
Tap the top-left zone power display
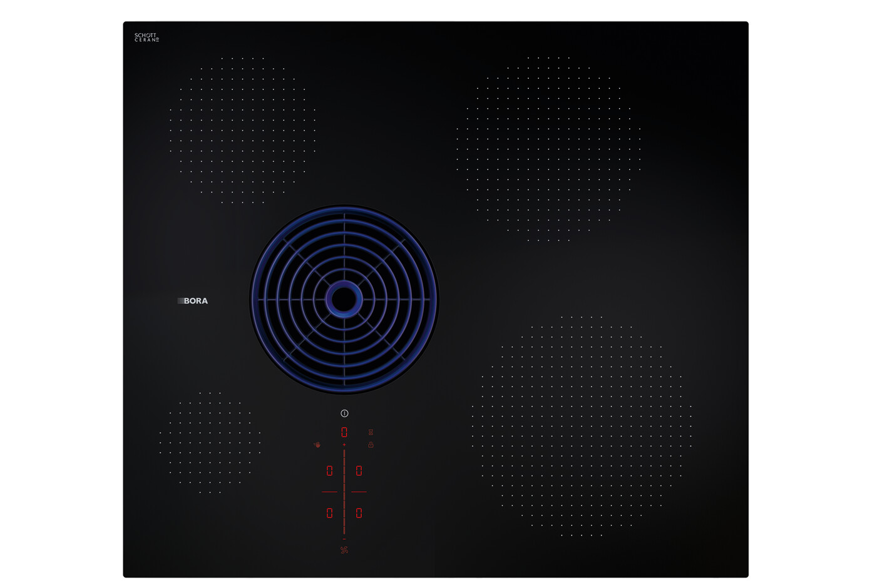[329, 470]
